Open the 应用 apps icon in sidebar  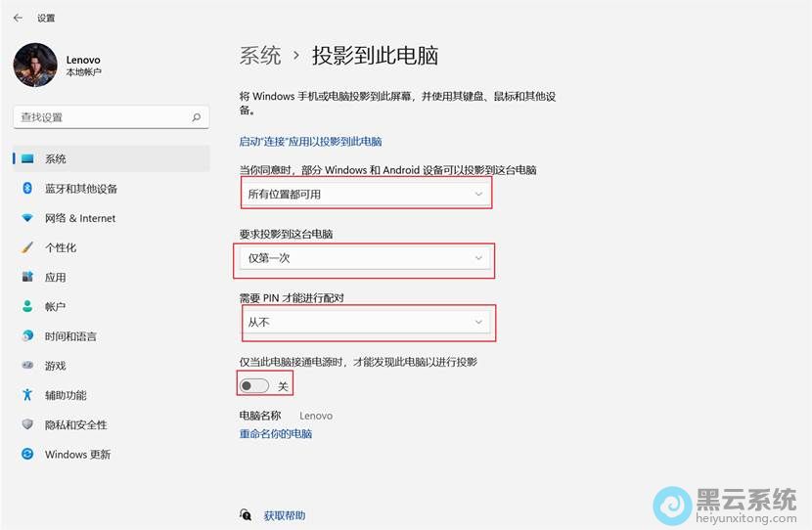tap(27, 277)
